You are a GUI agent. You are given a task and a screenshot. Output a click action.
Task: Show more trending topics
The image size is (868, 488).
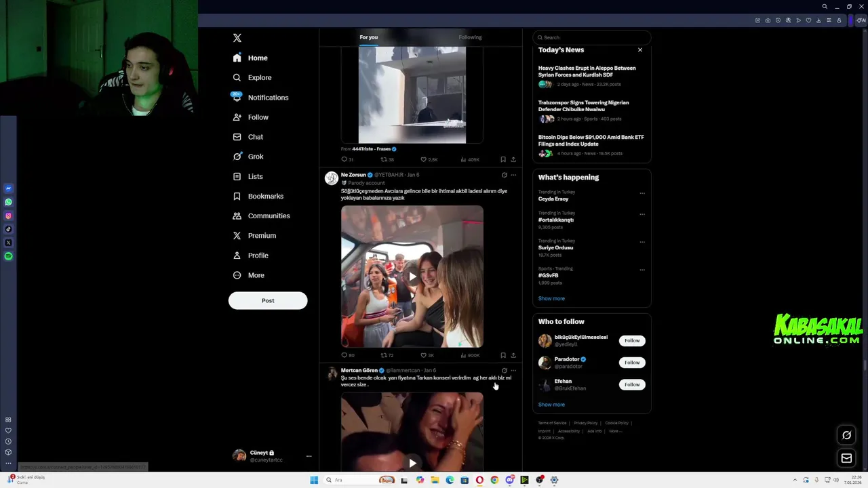point(551,298)
